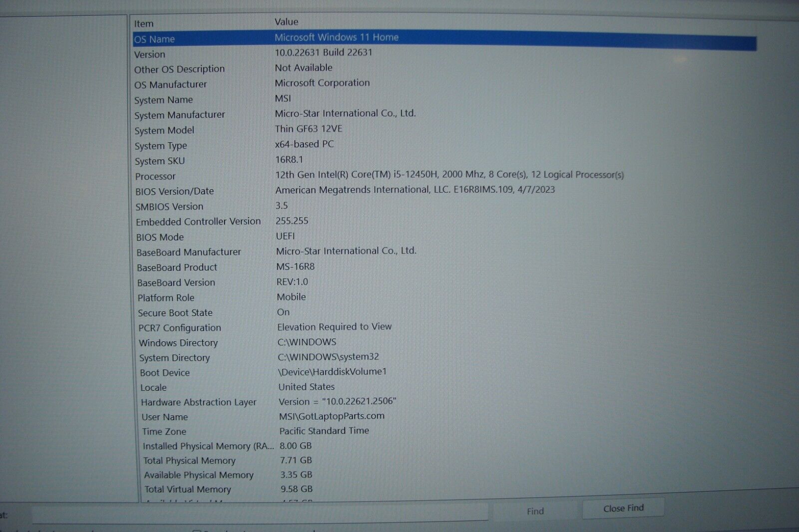Click the value \Device\HarddiskVolume1

[x=333, y=372]
